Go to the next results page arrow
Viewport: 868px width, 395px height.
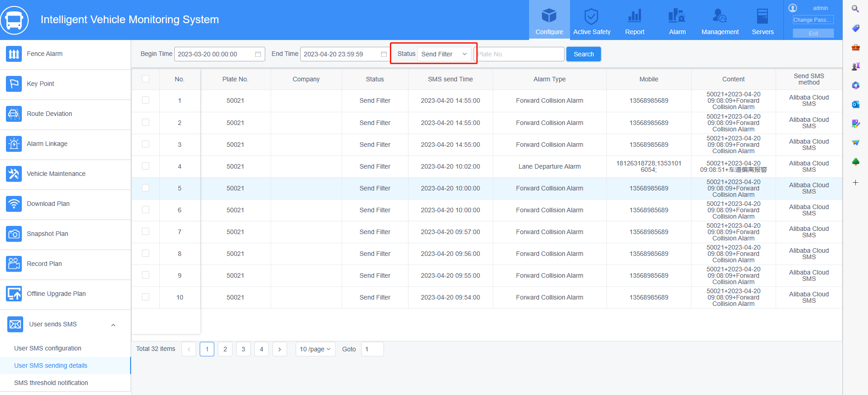(280, 349)
